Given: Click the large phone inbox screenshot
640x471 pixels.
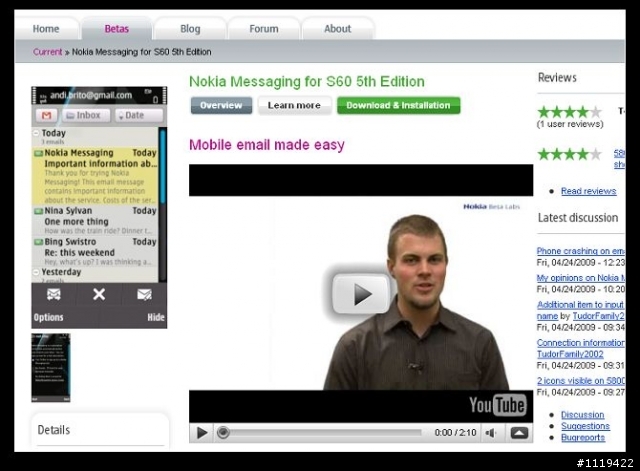Looking at the screenshot, I should pos(99,207).
